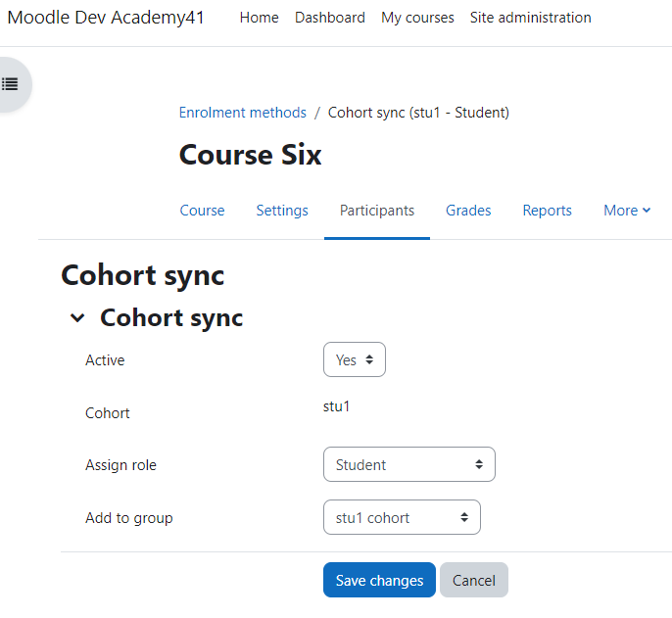Click the Course Six heading
The image size is (672, 618).
(x=251, y=155)
